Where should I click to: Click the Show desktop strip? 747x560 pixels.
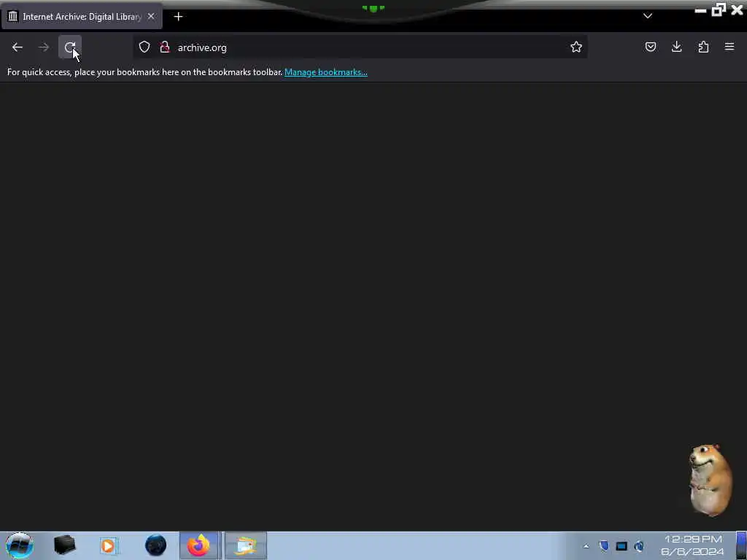(x=741, y=545)
